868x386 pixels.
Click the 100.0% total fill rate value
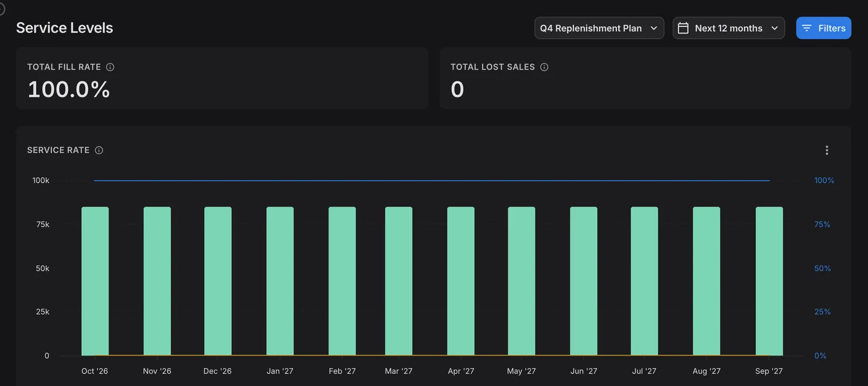click(69, 89)
